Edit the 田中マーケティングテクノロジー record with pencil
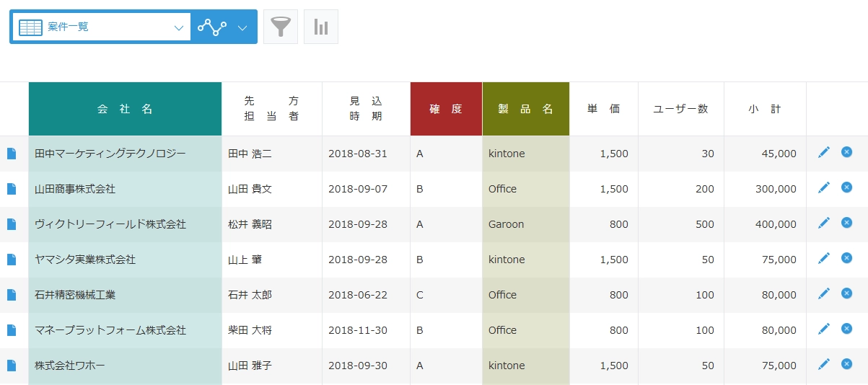This screenshot has height=385, width=868. (824, 152)
